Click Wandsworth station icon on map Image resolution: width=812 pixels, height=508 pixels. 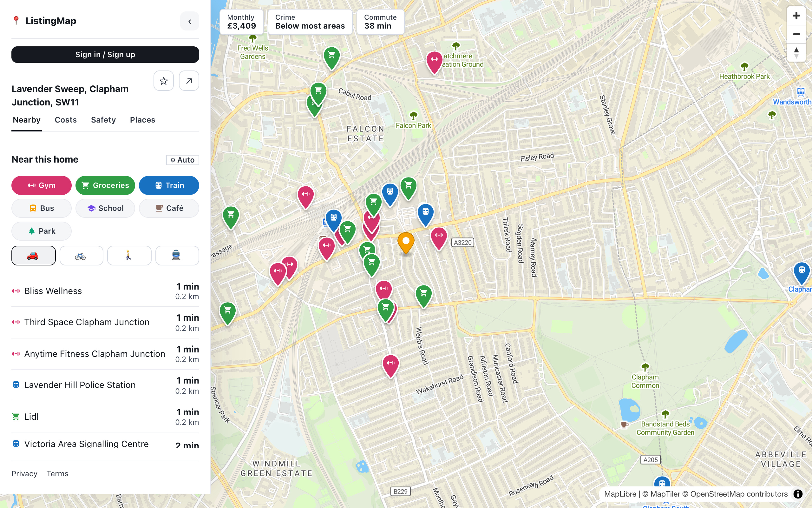[801, 91]
